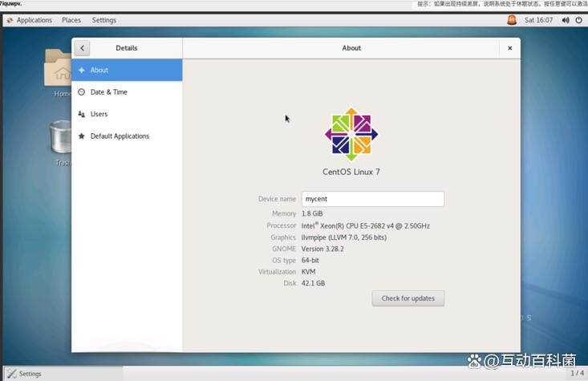Image resolution: width=588 pixels, height=381 pixels.
Task: Click the processor value Xeon E5-2682
Action: click(x=366, y=225)
